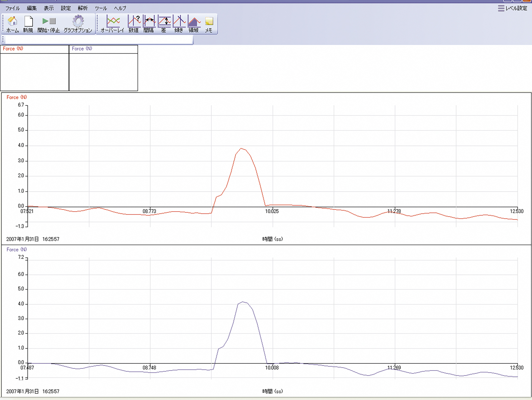
Task: Create a new file with 新規 icon
Action: (28, 24)
